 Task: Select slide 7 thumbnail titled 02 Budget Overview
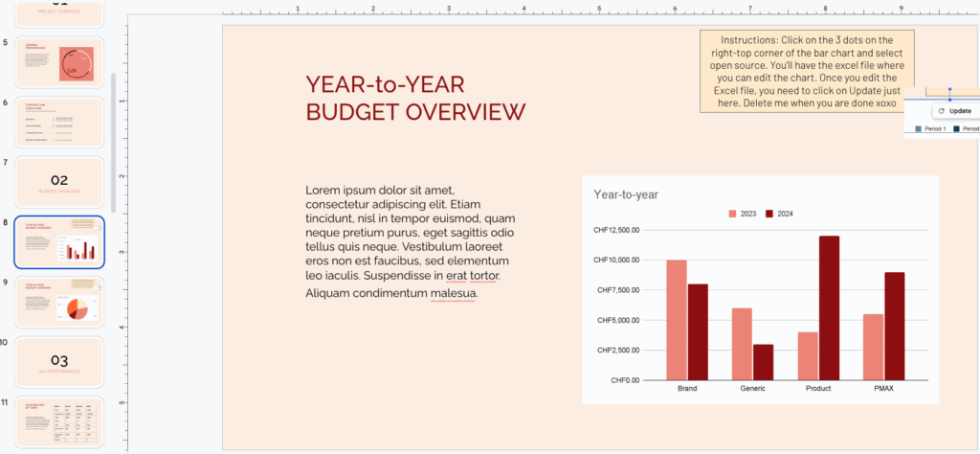click(x=59, y=182)
